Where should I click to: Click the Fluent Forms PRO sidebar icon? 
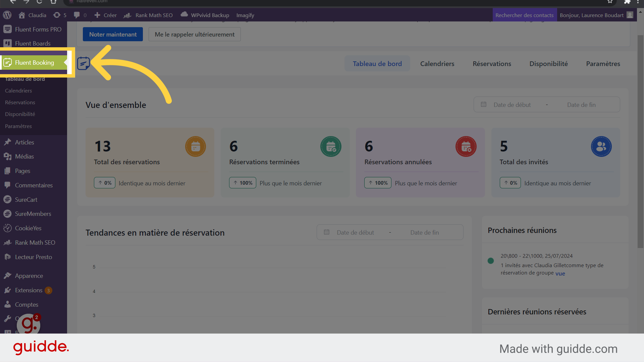pos(7,29)
